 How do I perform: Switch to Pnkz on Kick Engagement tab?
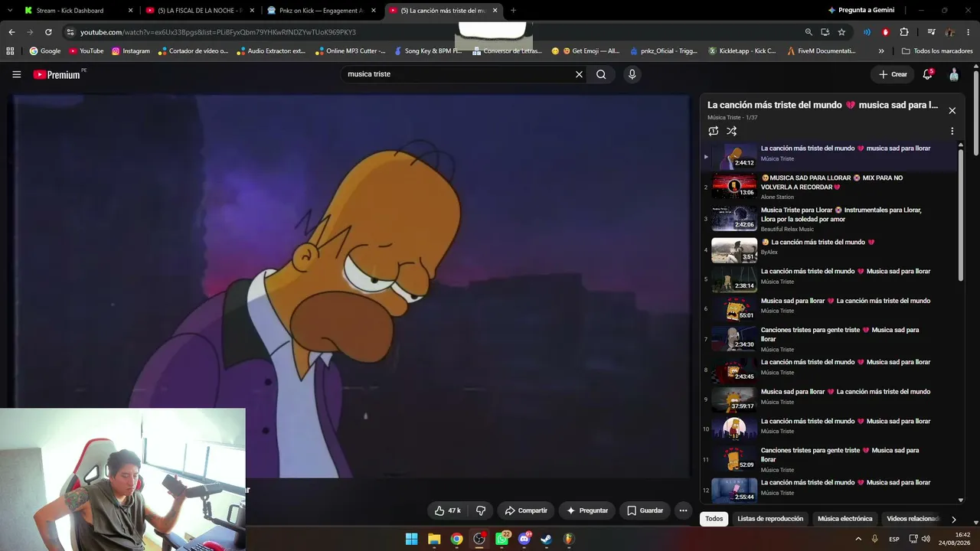pyautogui.click(x=322, y=11)
